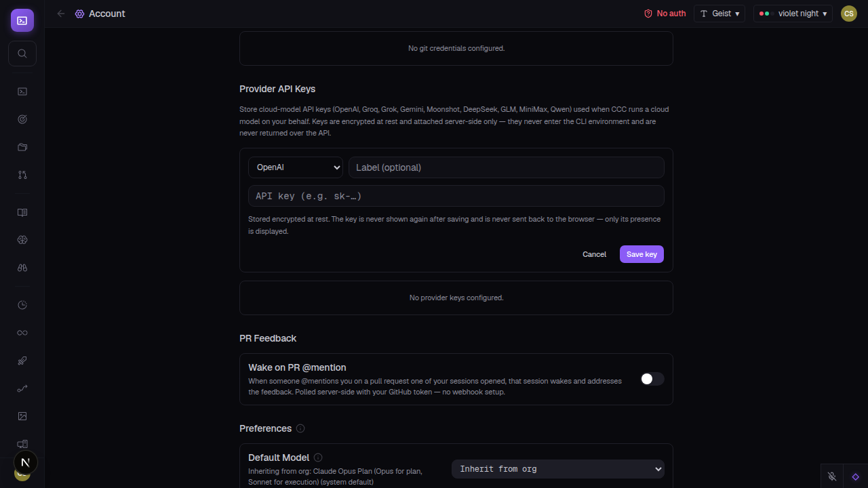Viewport: 868px width, 488px height.
Task: Click the Save key button
Action: (642, 254)
